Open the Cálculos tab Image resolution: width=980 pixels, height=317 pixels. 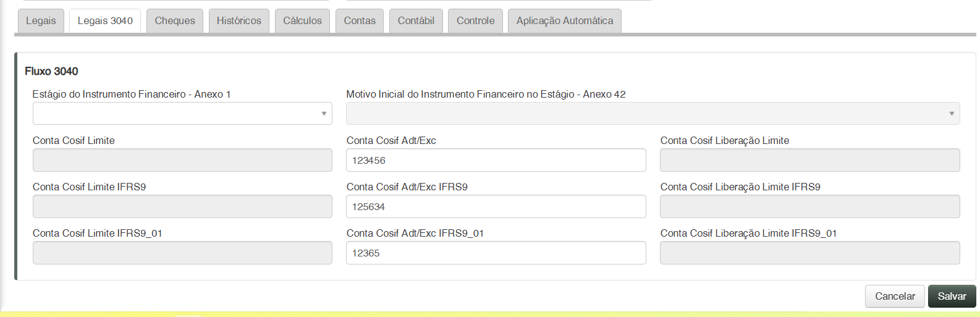[302, 20]
